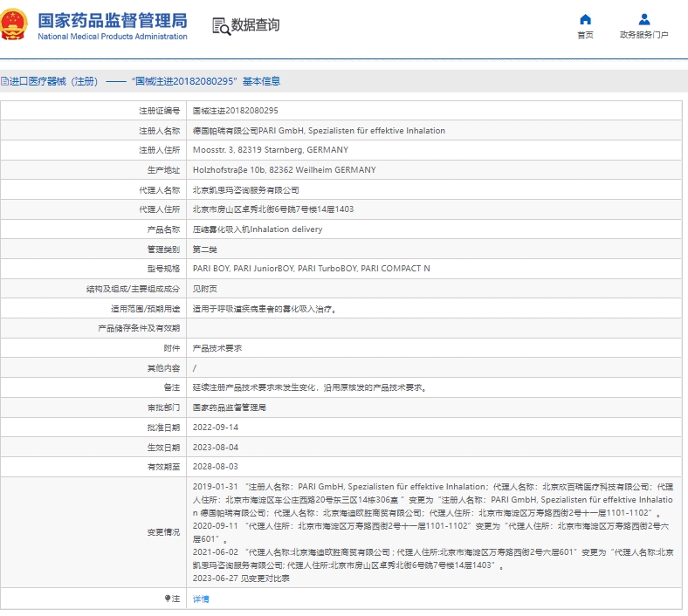
Task: Click the 国家药品监督管理局 title
Action: pos(113,21)
